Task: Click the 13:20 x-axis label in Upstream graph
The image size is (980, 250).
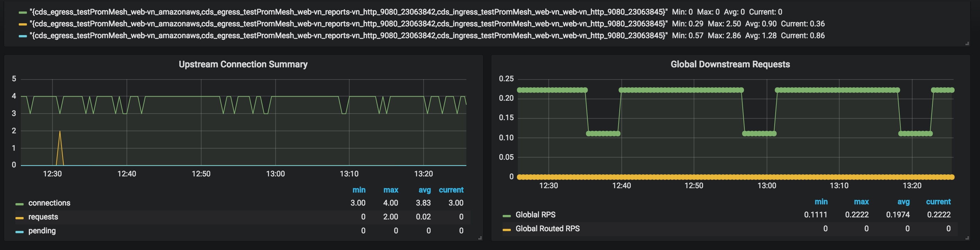Action: tap(423, 174)
